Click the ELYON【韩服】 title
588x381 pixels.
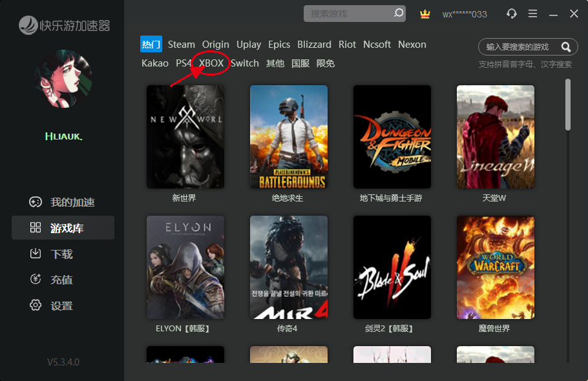click(x=184, y=328)
